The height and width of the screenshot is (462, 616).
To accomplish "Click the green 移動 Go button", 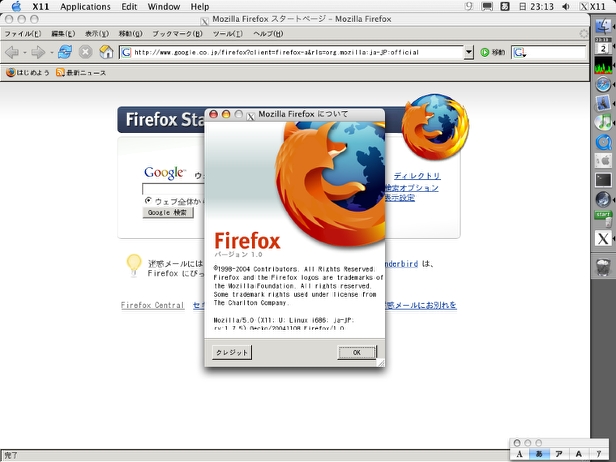I will coord(493,52).
